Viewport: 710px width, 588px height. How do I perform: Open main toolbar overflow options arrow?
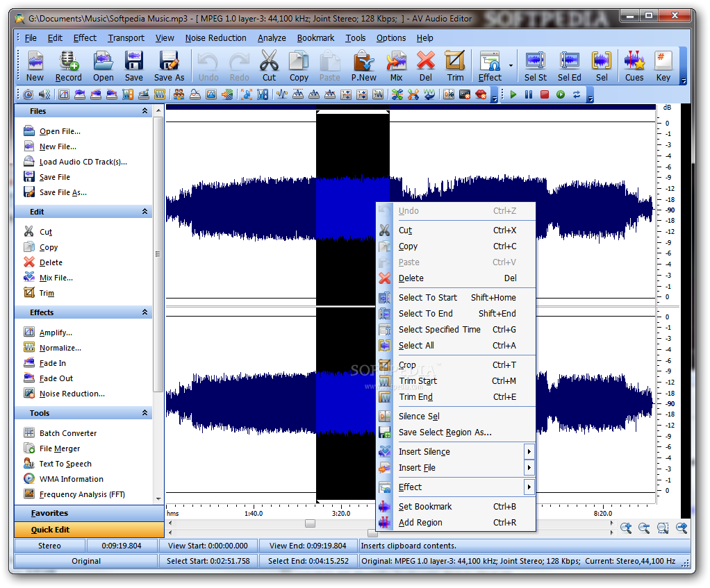tap(684, 81)
